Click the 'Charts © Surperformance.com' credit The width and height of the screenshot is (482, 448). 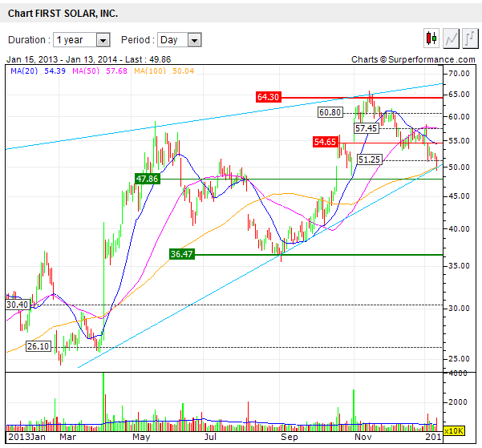tap(413, 59)
